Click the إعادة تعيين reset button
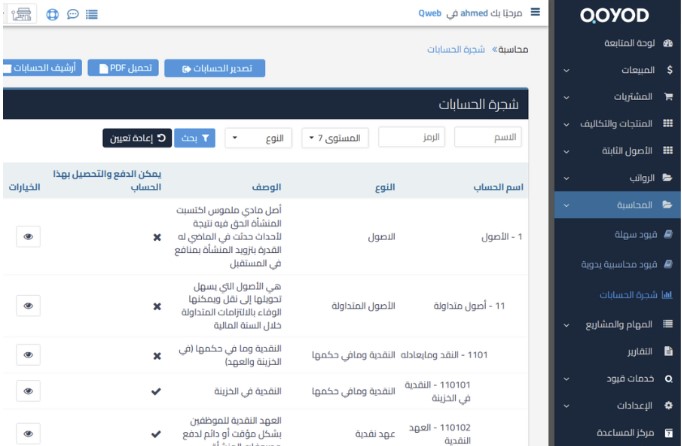682x446 pixels. coord(137,138)
